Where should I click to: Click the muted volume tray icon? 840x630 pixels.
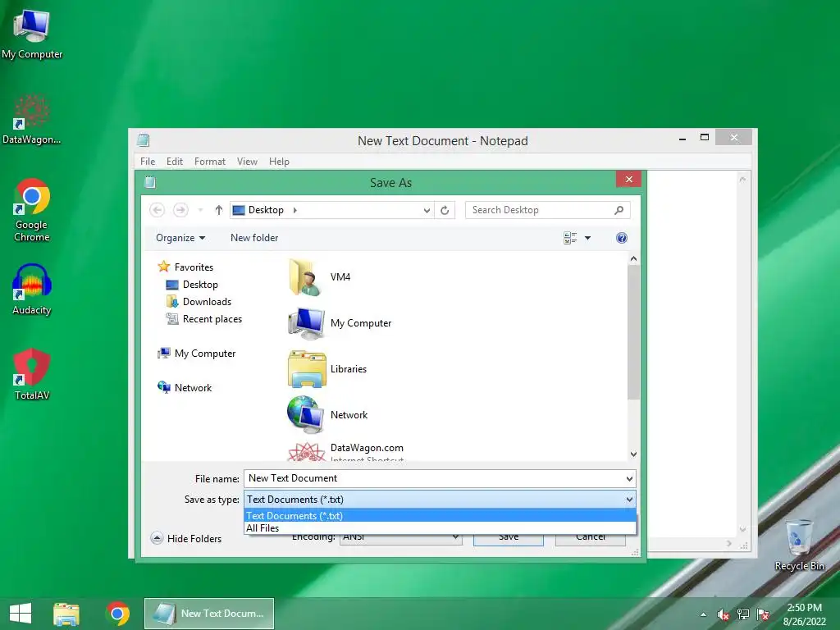(x=724, y=614)
